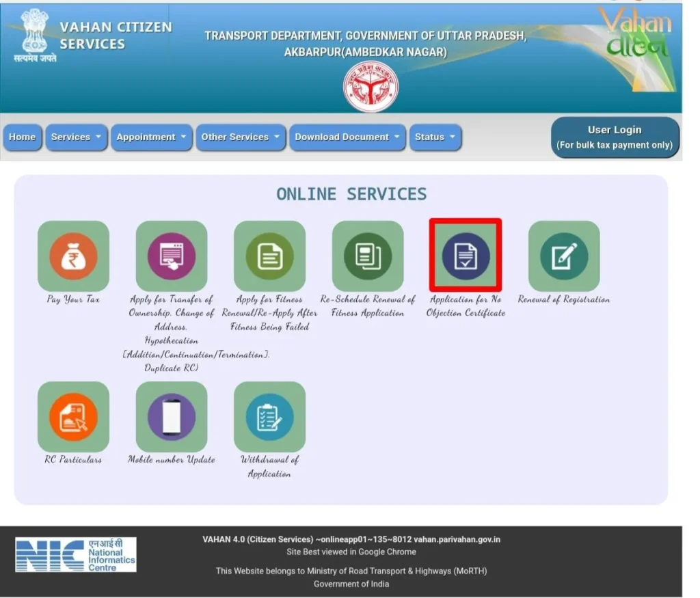This screenshot has width=700, height=598.
Task: Expand the Other Services dropdown
Action: [241, 137]
